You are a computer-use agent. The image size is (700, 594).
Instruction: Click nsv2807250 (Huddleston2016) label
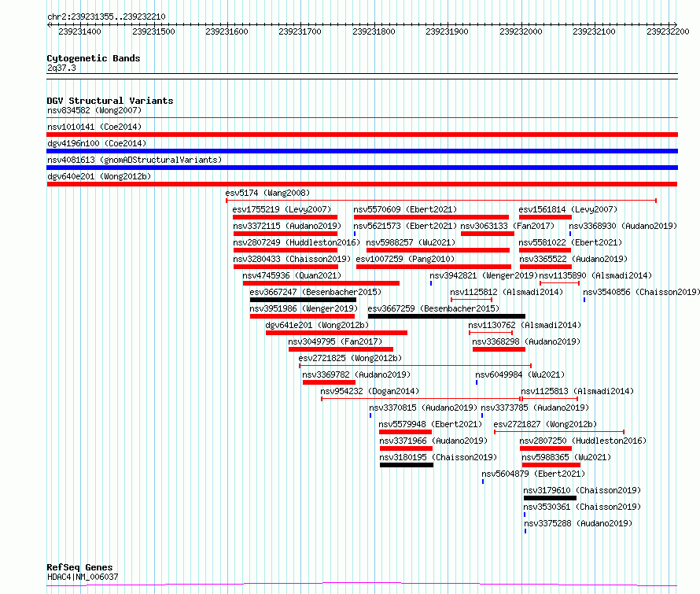pyautogui.click(x=583, y=441)
